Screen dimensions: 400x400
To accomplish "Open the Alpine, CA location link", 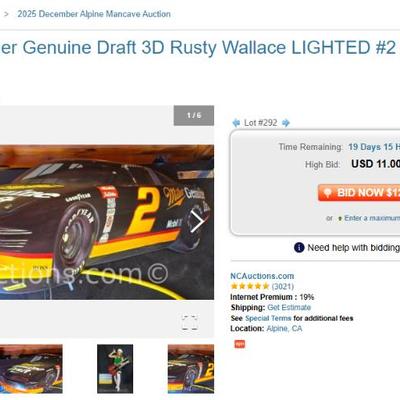I will [284, 329].
